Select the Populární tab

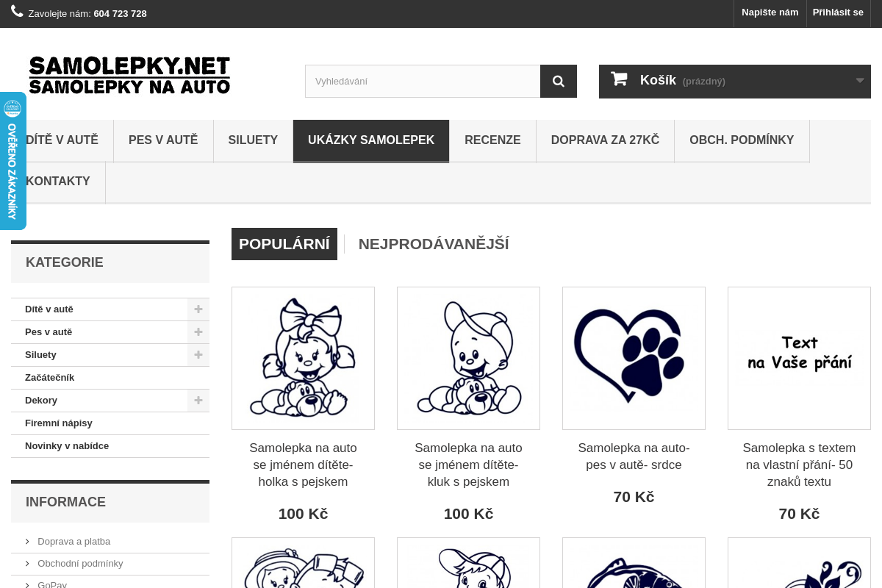tap(284, 244)
